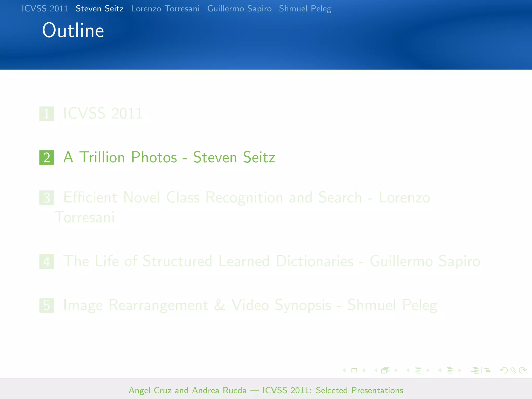Image resolution: width=532 pixels, height=399 pixels.
Task: Go to the next section arrow
Action: pos(460,370)
